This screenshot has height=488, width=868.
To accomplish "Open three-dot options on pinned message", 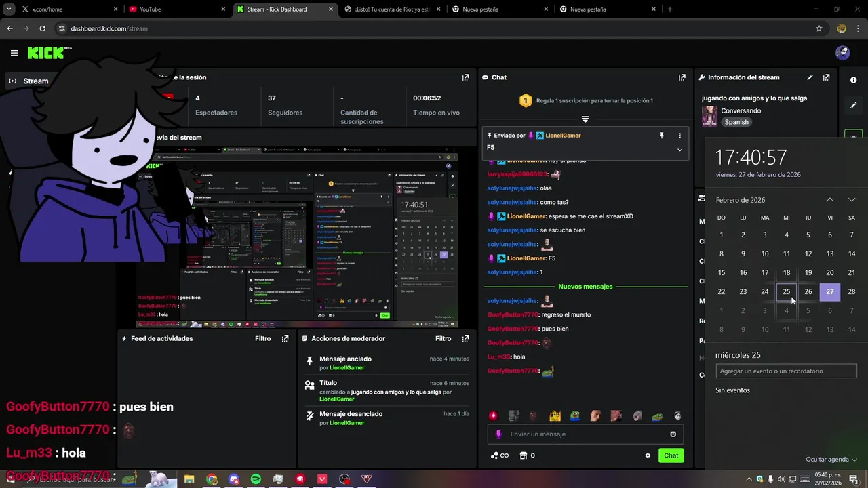I will tap(679, 136).
